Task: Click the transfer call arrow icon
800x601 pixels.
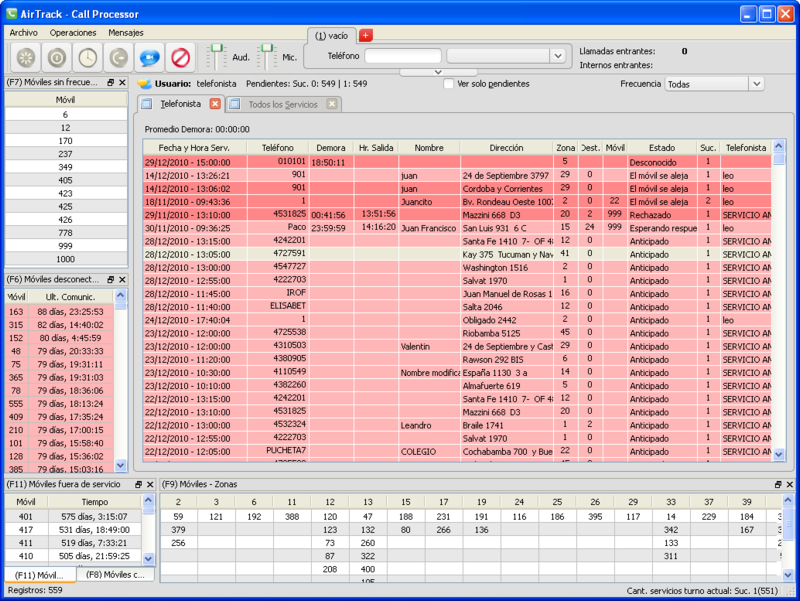Action: [118, 57]
